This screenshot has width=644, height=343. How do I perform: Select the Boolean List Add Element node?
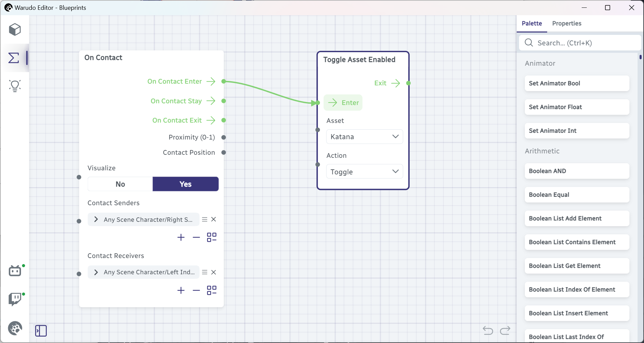(577, 218)
